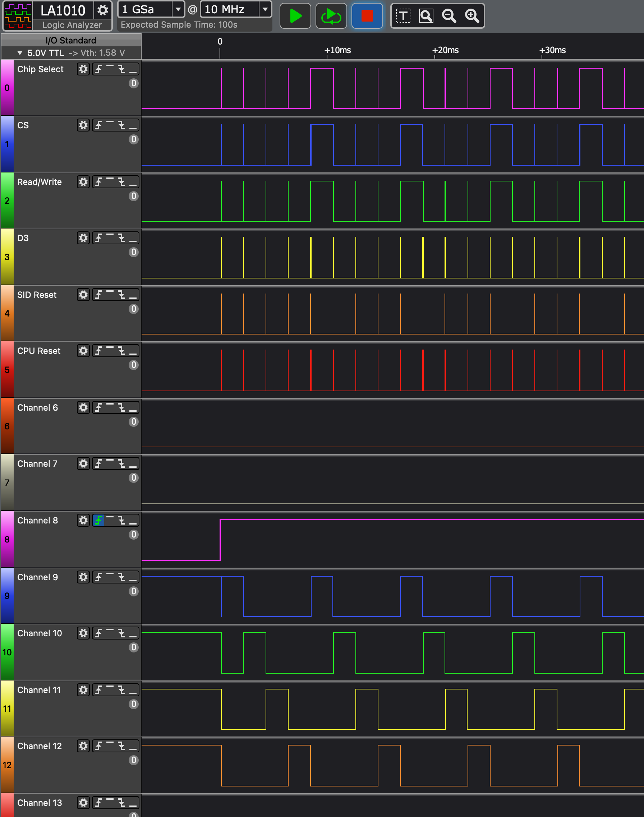The width and height of the screenshot is (644, 817).
Task: Open SID Reset channel settings gear
Action: 83,295
